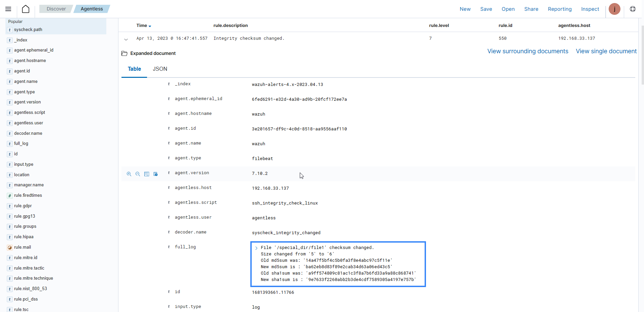Expand the full_log value chevron
Image resolution: width=644 pixels, height=312 pixels.
[x=256, y=248]
